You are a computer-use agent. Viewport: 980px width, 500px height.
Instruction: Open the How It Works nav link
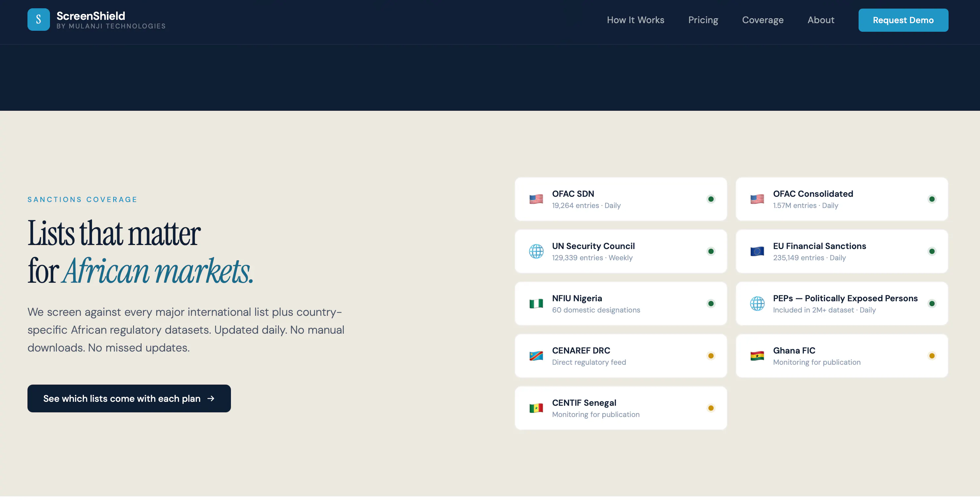tap(635, 20)
